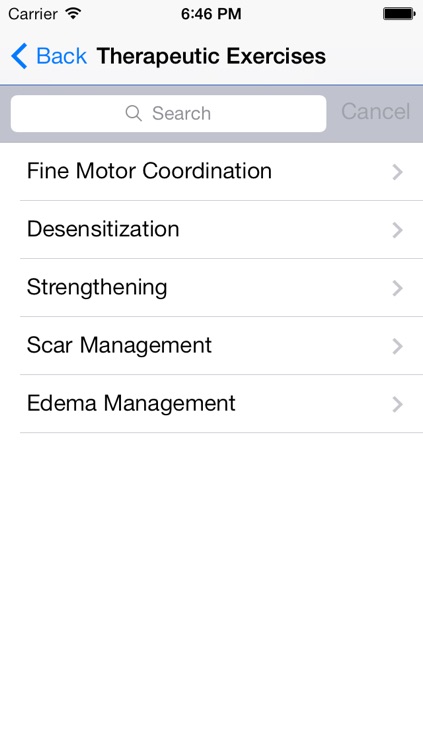Tap the Therapeutic Exercises title
The width and height of the screenshot is (423, 750).
tap(211, 56)
